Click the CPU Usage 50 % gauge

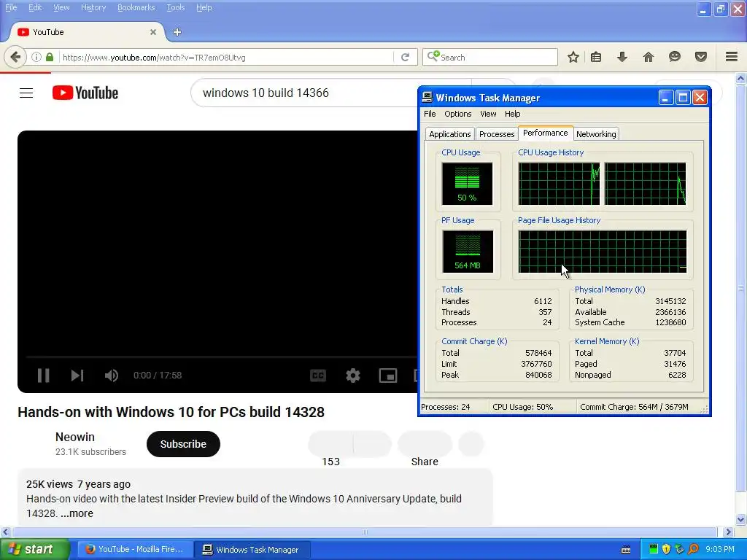click(x=467, y=184)
